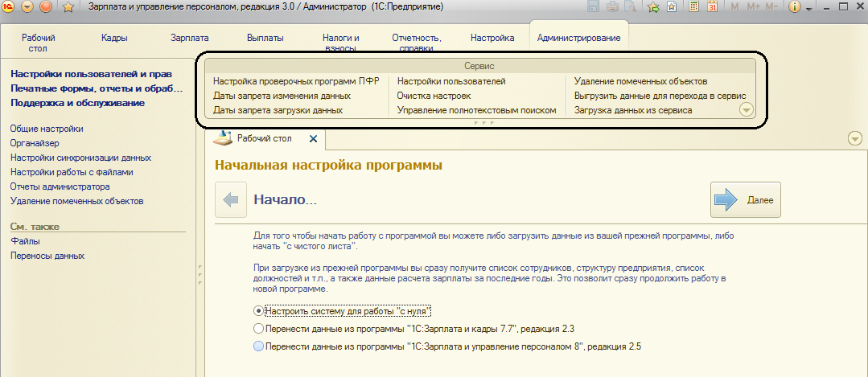
Task: Open Органайзер in sidebar
Action: (35, 143)
